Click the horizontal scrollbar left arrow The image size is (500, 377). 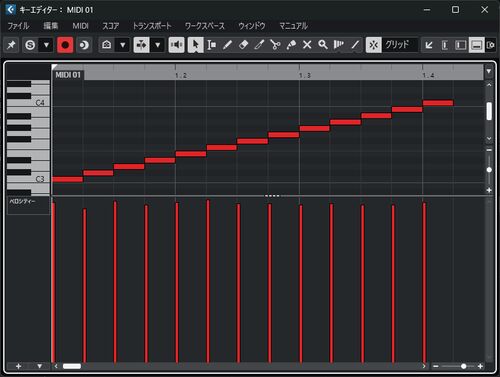pyautogui.click(x=56, y=366)
